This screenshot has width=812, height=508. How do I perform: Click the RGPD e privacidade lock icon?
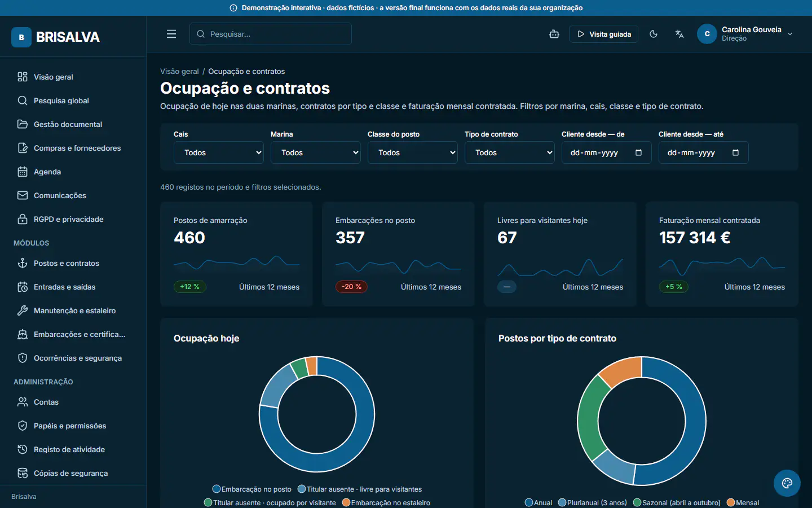coord(23,219)
